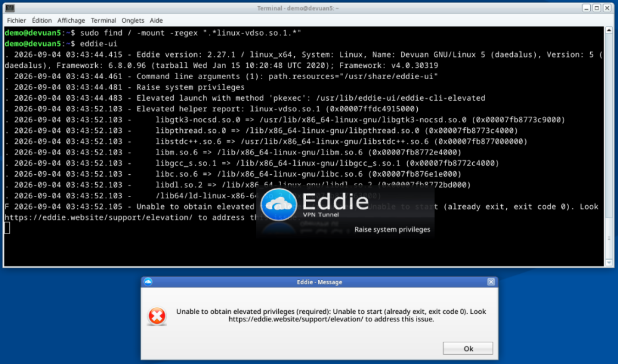Click the libc.so.6 log line
618x364 pixels.
click(x=233, y=174)
